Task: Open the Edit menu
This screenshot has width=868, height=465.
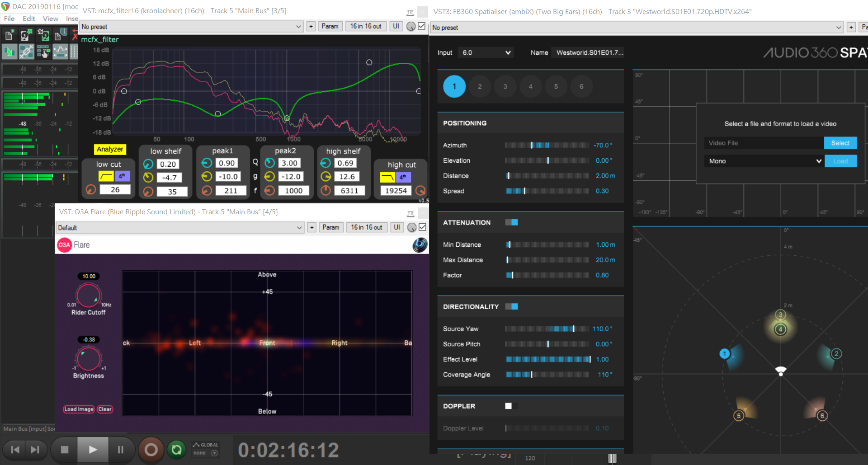Action: (x=28, y=19)
